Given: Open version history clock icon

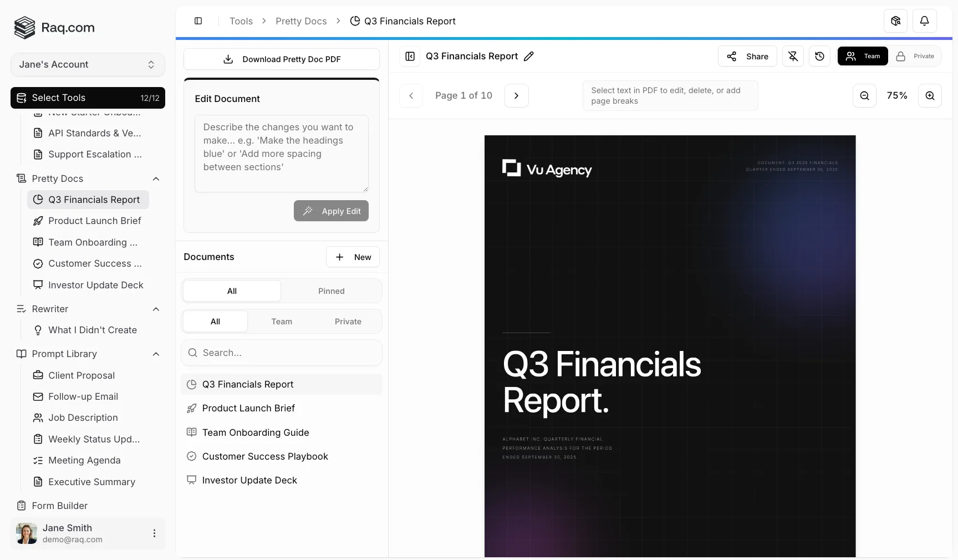Looking at the screenshot, I should tap(819, 56).
